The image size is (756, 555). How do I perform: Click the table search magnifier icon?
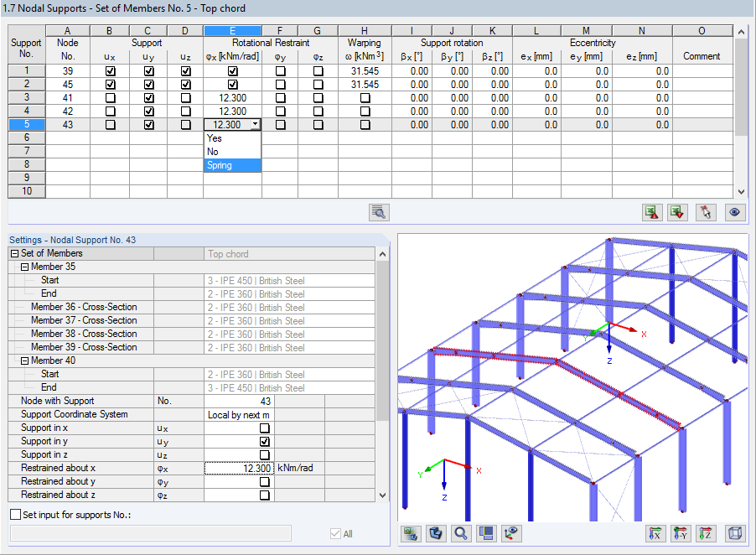(379, 213)
